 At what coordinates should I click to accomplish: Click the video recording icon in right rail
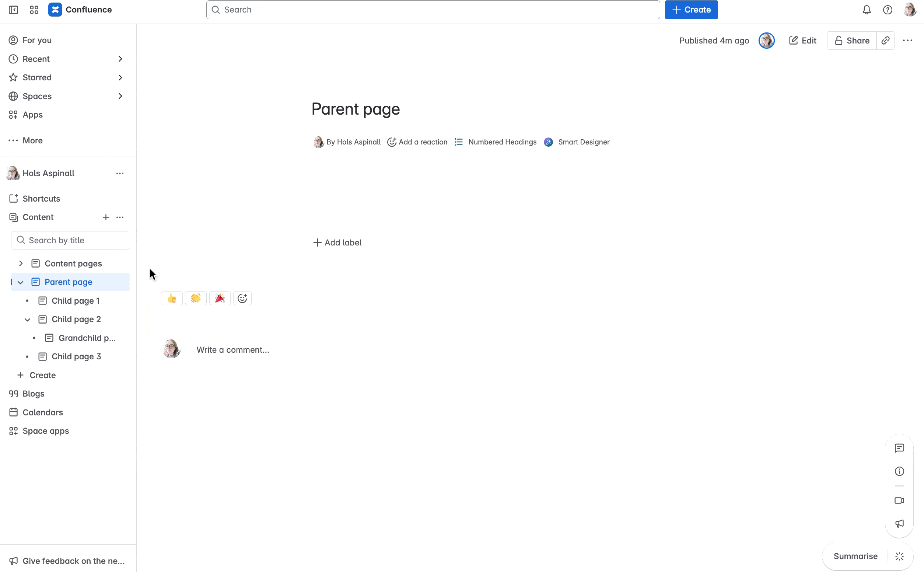[x=899, y=501]
